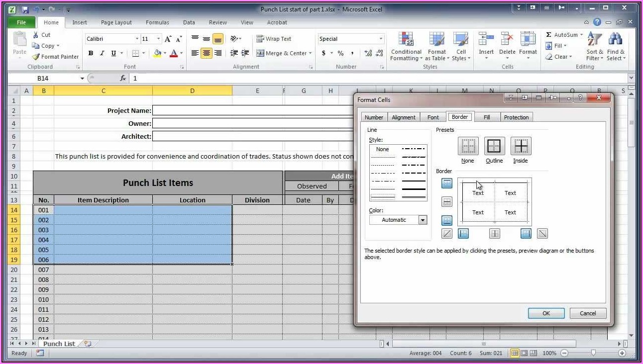643x364 pixels.
Task: Expand the Special number format dropdown
Action: [381, 39]
